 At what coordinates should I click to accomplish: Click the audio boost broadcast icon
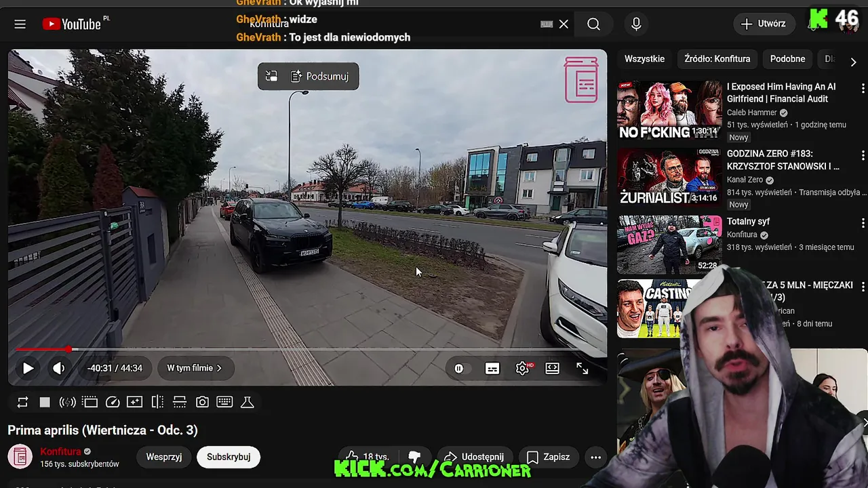pyautogui.click(x=67, y=402)
